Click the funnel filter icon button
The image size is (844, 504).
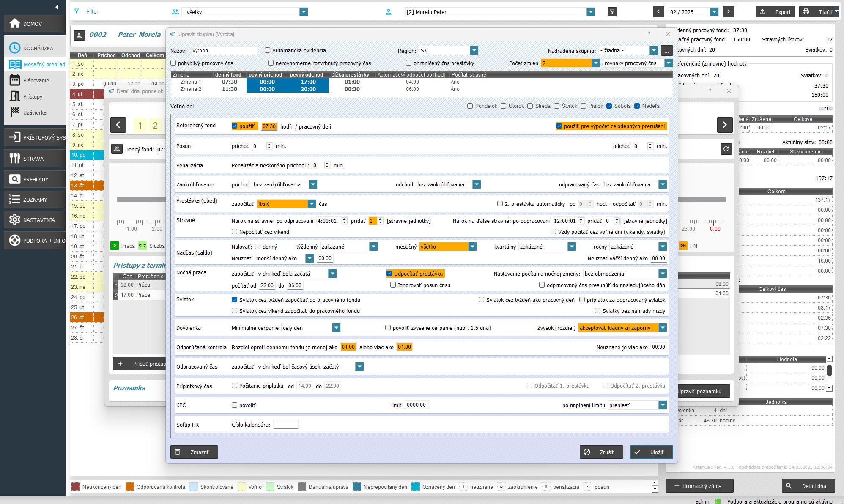coord(612,12)
